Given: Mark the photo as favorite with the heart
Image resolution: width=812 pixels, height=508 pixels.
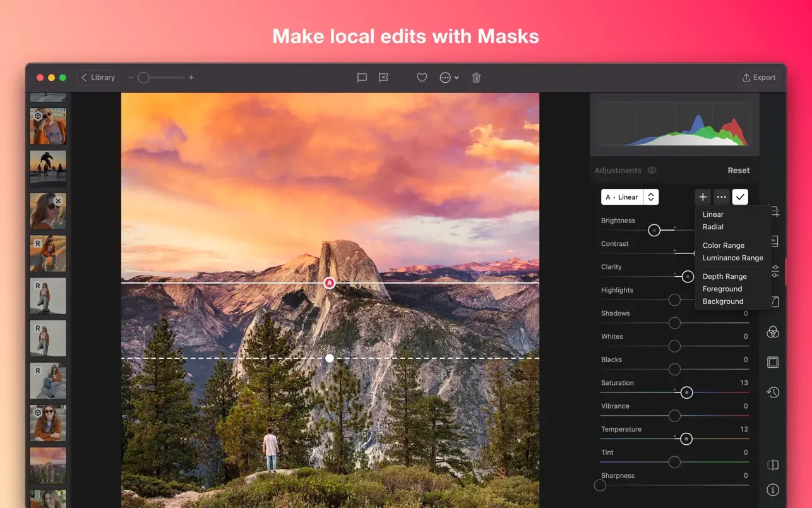Looking at the screenshot, I should 422,77.
